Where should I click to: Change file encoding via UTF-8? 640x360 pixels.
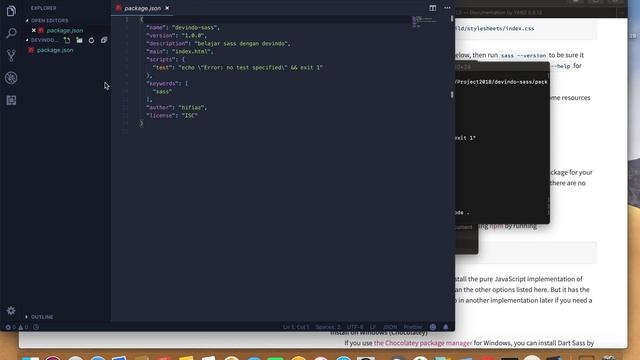point(355,327)
